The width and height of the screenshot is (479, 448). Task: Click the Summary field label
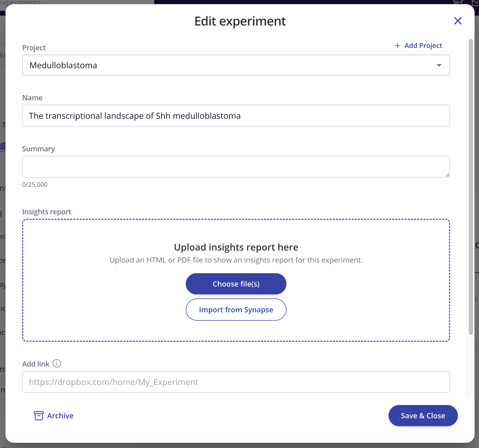click(39, 149)
